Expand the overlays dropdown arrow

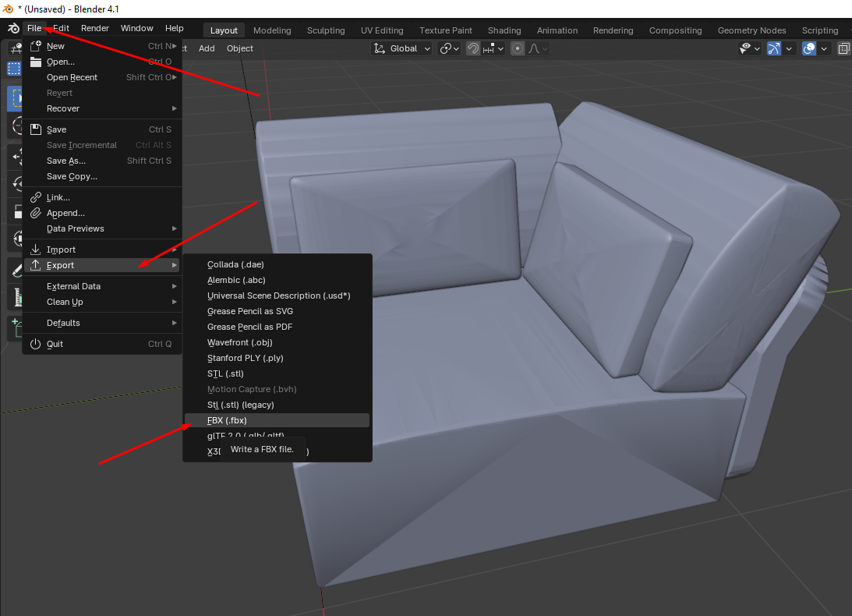[824, 48]
